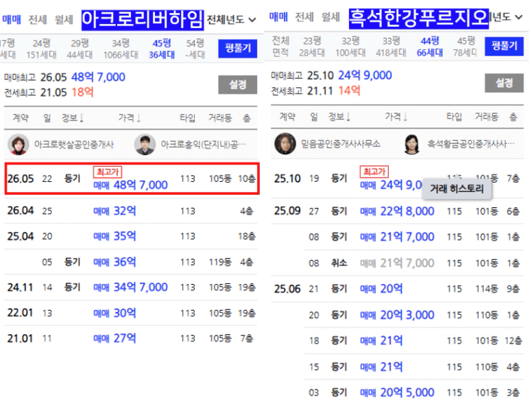Choose 34평 1066세대 size option
This screenshot has height=400, width=532.
pos(121,49)
